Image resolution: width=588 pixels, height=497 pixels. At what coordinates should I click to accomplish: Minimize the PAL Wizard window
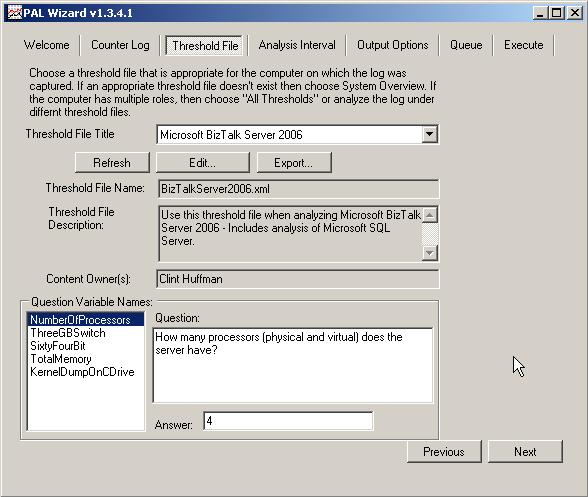pos(540,14)
